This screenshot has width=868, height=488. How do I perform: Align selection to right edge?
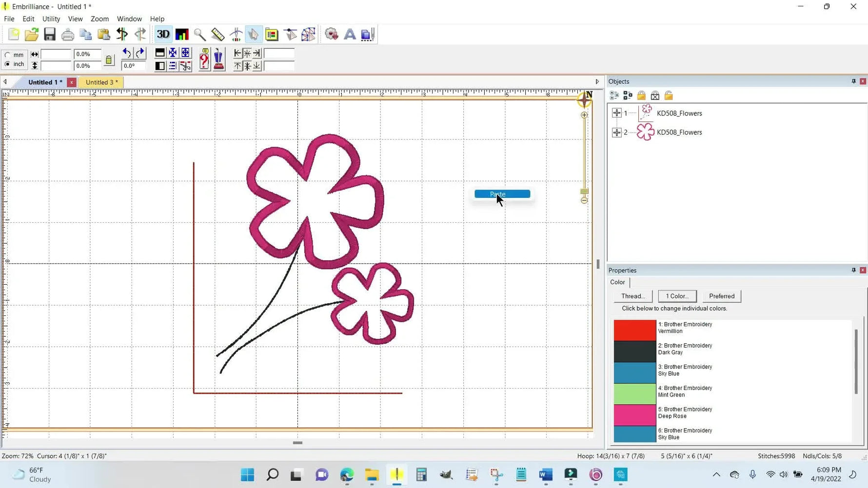[x=257, y=53]
